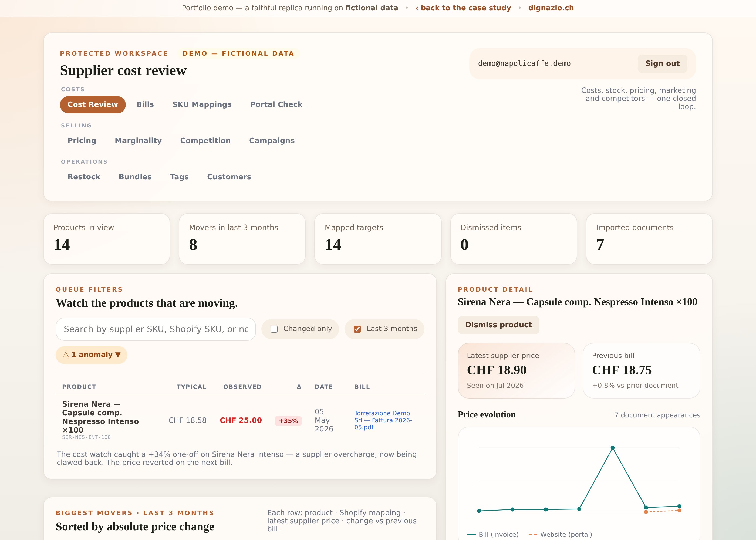Go to the Campaigns tab
The height and width of the screenshot is (540, 756).
click(272, 141)
